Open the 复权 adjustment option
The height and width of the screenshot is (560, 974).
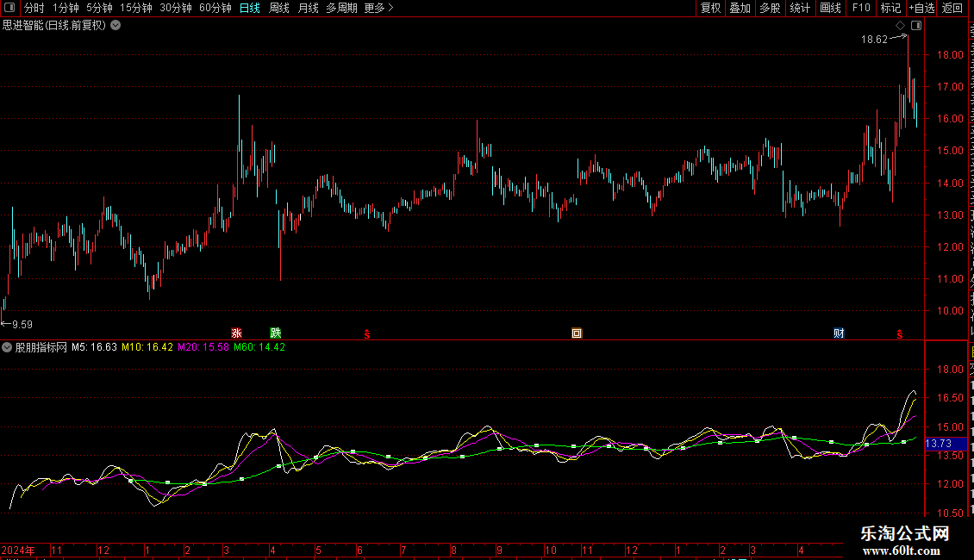point(710,8)
